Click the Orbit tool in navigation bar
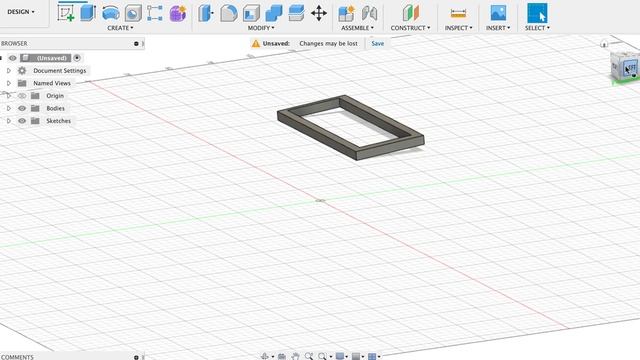The width and height of the screenshot is (640, 360). 264,356
